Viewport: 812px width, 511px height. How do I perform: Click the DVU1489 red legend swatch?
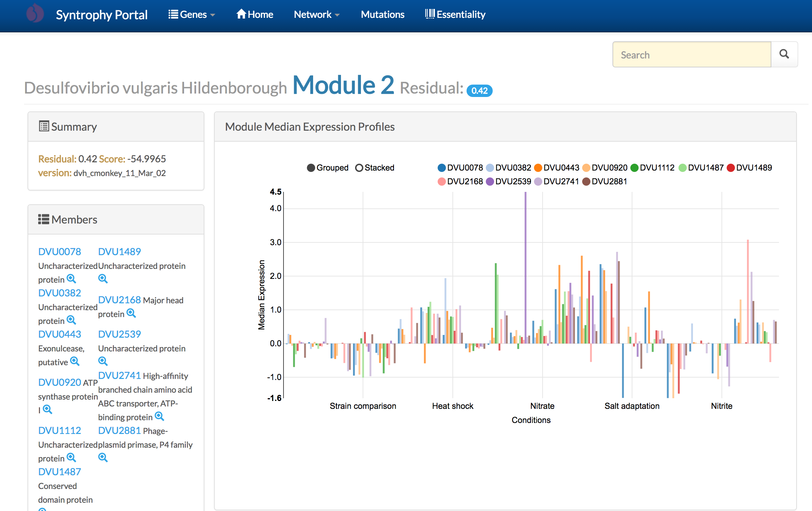731,168
